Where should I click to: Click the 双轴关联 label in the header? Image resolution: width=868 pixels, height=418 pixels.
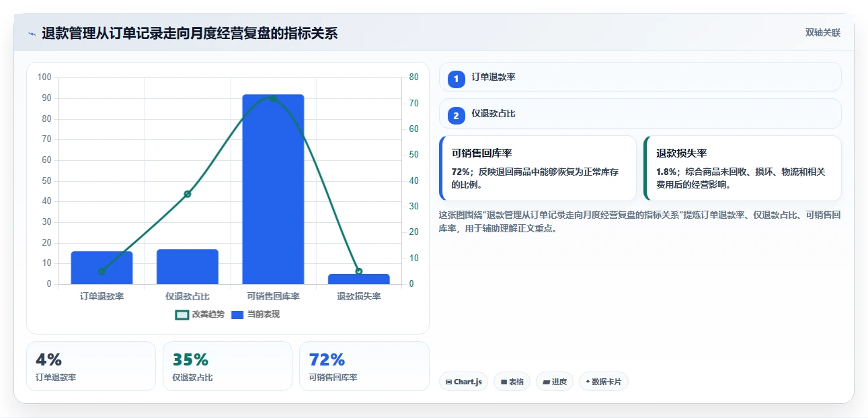[x=823, y=32]
